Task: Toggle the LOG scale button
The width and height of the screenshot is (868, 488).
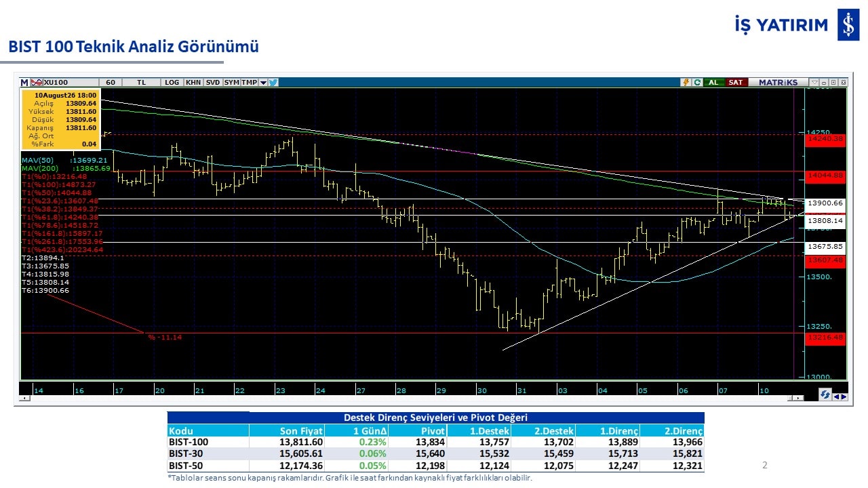Action: click(x=172, y=82)
